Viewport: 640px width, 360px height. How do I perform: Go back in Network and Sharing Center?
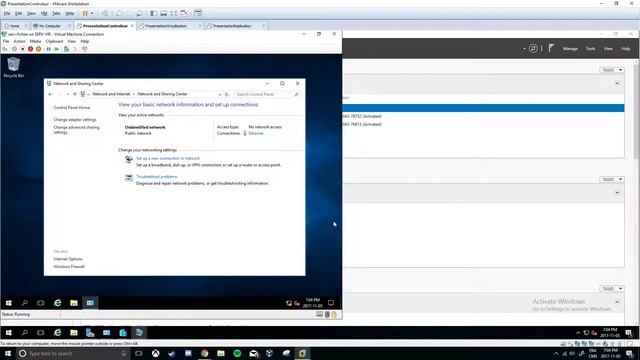point(50,94)
